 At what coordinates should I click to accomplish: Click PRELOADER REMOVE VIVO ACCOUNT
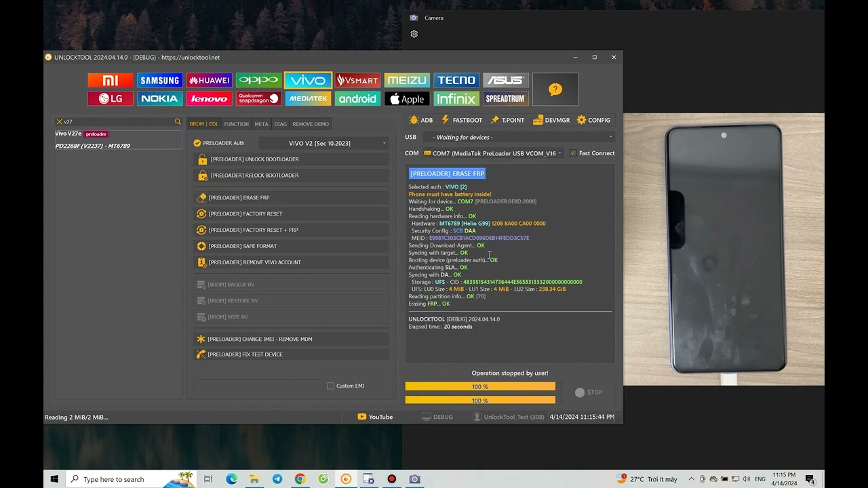[x=292, y=262]
